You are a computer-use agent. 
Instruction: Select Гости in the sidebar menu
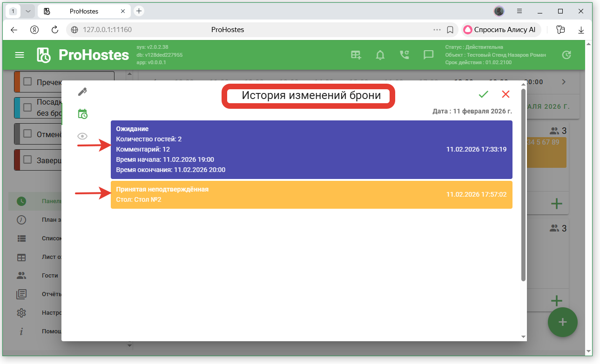click(50, 275)
